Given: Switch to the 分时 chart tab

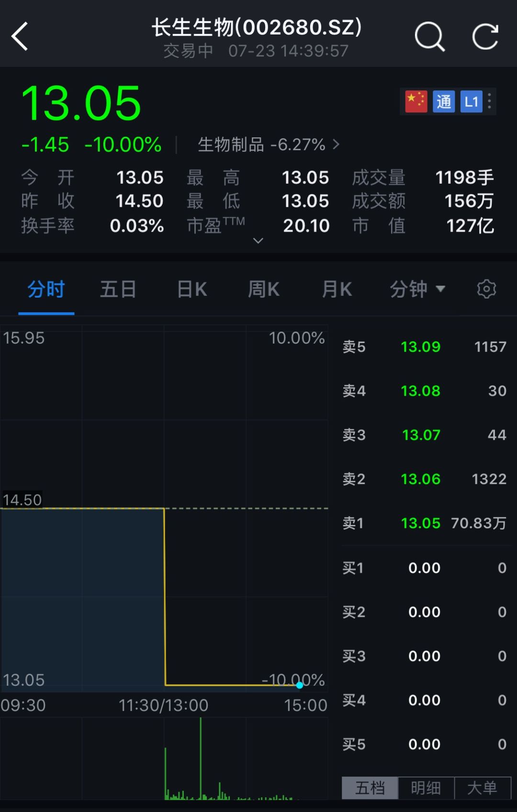Looking at the screenshot, I should tap(46, 289).
